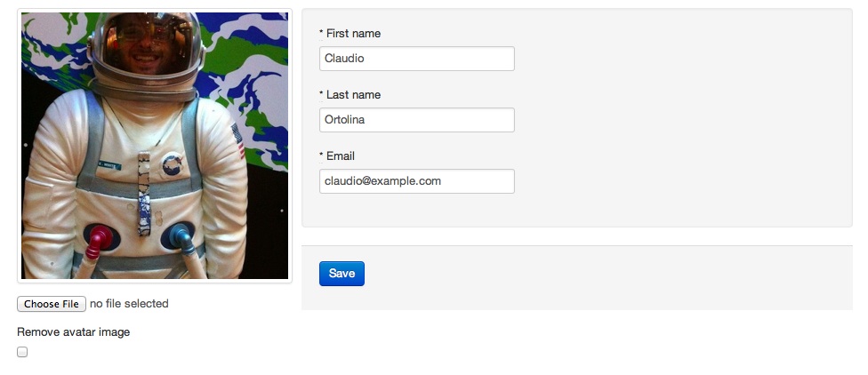Click the required asterisk beside First name

point(321,33)
